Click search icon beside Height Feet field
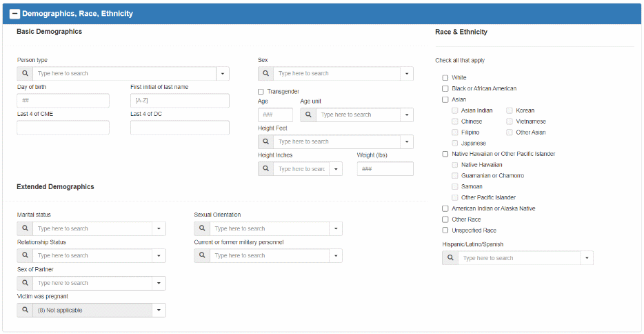Image resolution: width=644 pixels, height=334 pixels. click(x=265, y=141)
